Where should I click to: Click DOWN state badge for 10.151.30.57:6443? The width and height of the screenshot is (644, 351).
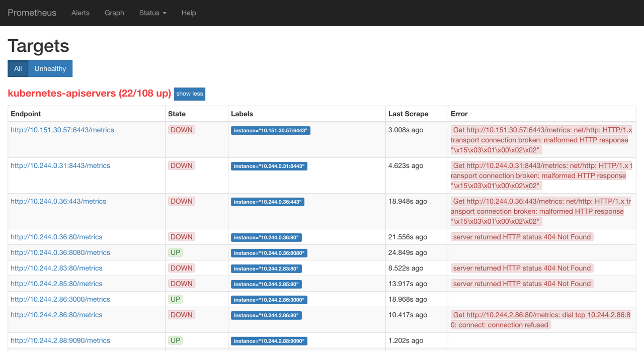[x=181, y=130]
